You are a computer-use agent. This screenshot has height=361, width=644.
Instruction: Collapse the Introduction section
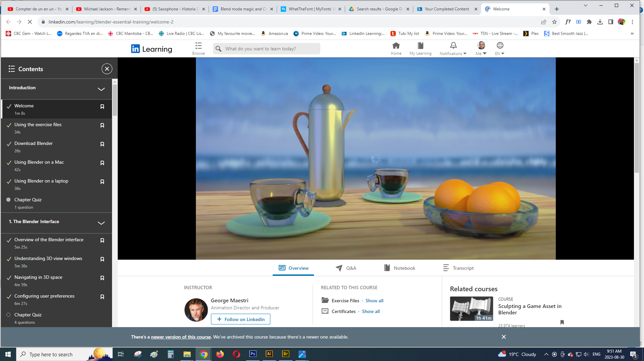(x=101, y=89)
